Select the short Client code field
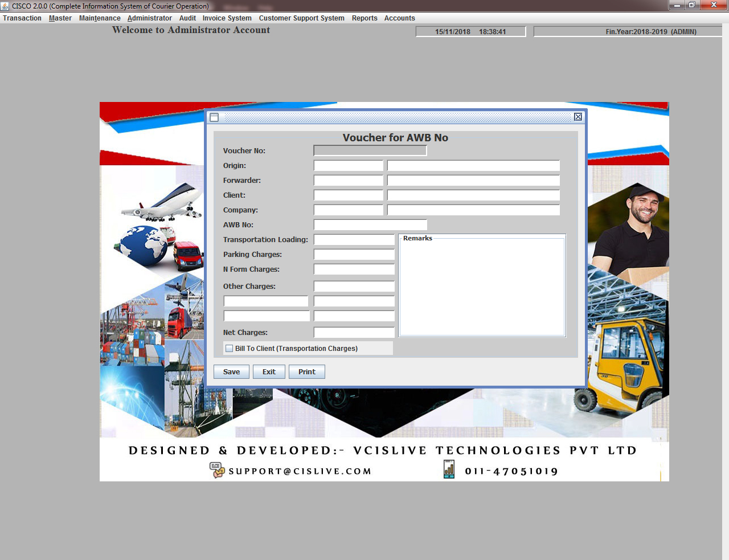 (349, 195)
